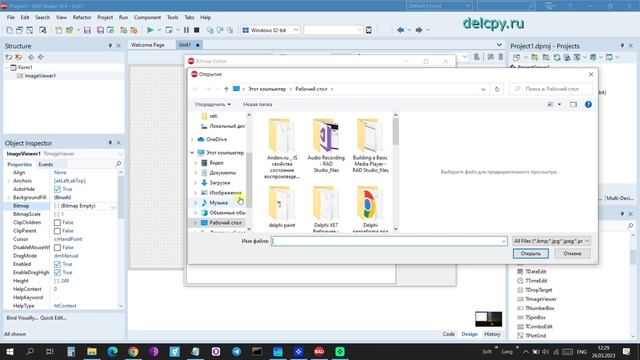Click the 'Quick Edit...' link
The width and height of the screenshot is (640, 360).
tap(53, 318)
